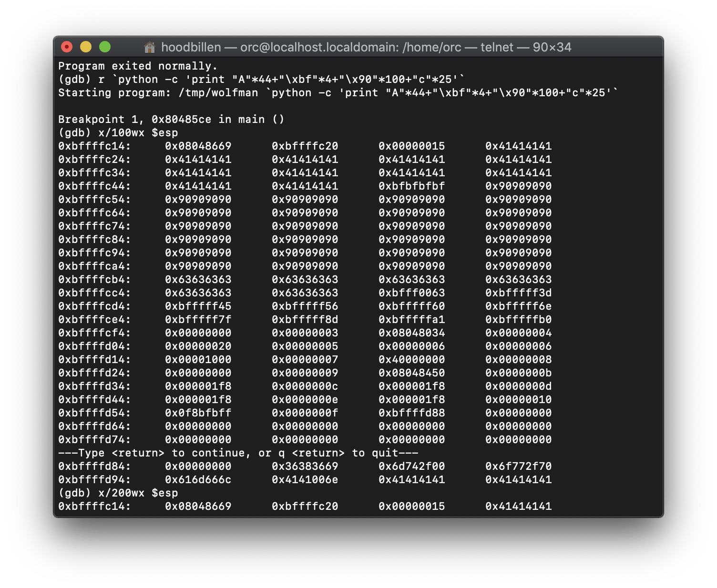Click 'Breakpoint 1, 0x80485ce in main ()' text

pyautogui.click(x=171, y=119)
